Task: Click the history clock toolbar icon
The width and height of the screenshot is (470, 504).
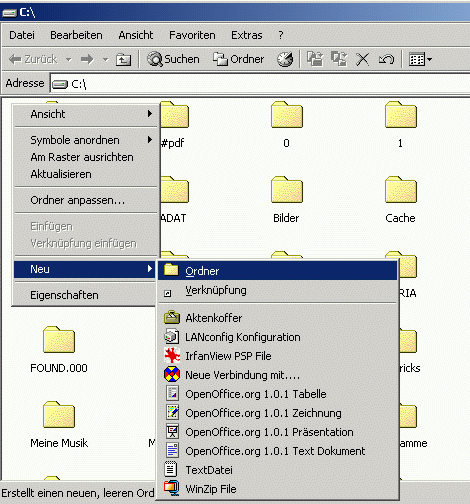Action: [285, 59]
